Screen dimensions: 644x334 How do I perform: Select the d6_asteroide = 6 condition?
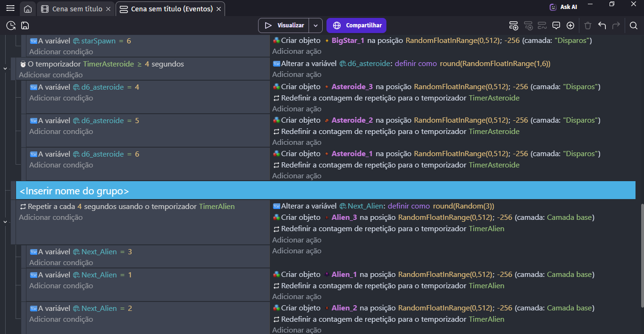pyautogui.click(x=84, y=154)
